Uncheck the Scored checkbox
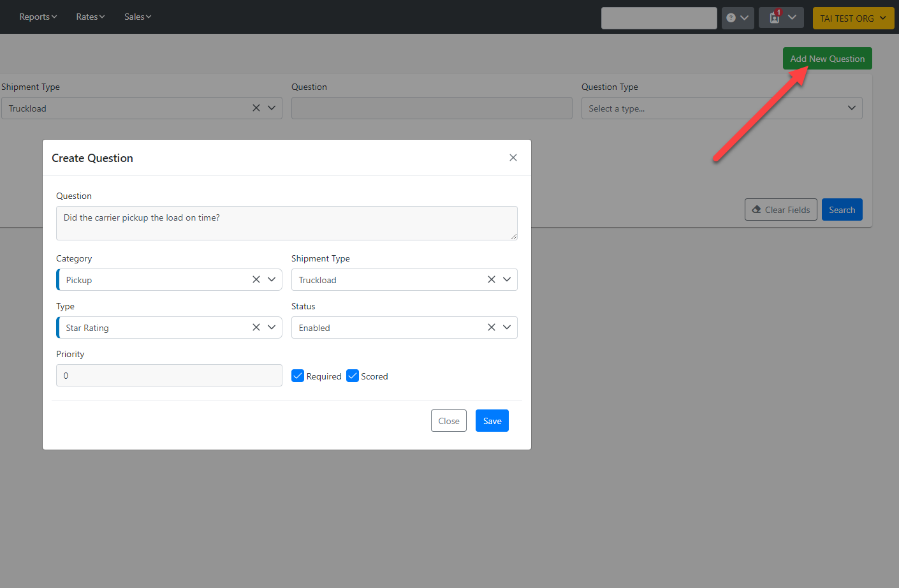The height and width of the screenshot is (588, 899). (x=353, y=376)
